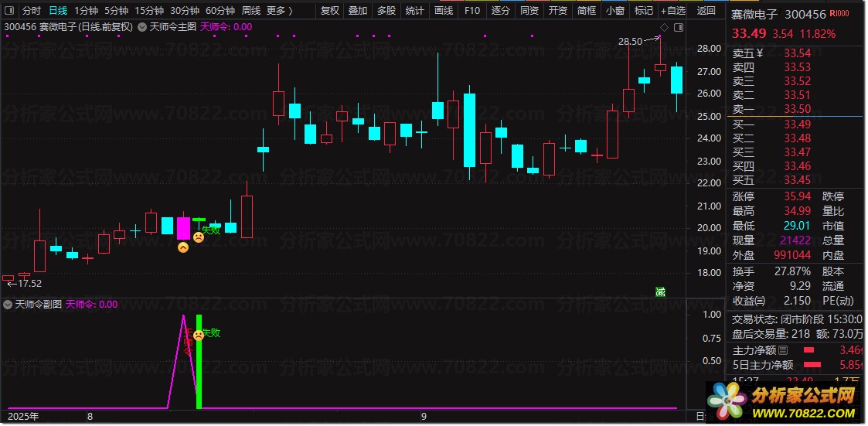Click the 外盘 value 991044

click(x=791, y=255)
